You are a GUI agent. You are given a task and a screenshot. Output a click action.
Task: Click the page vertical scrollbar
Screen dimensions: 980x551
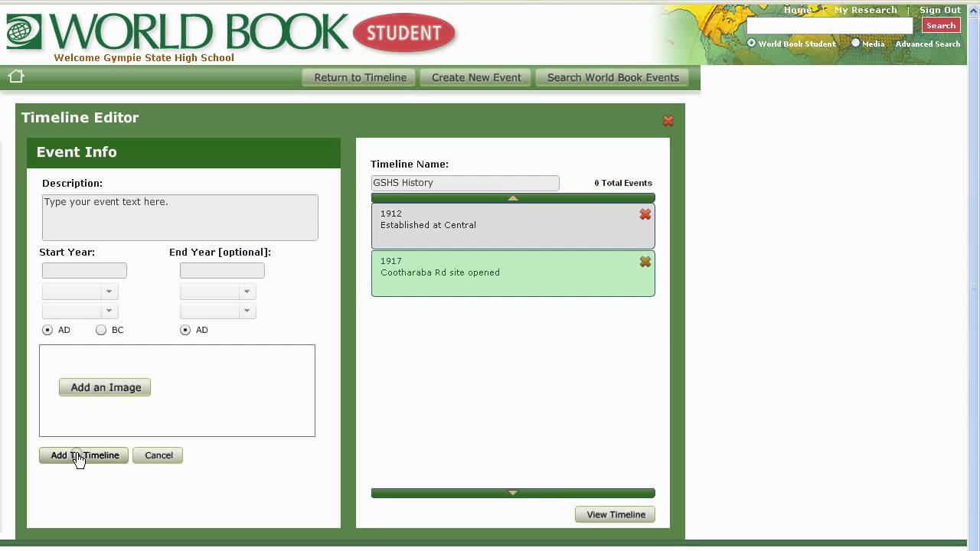[x=973, y=288]
